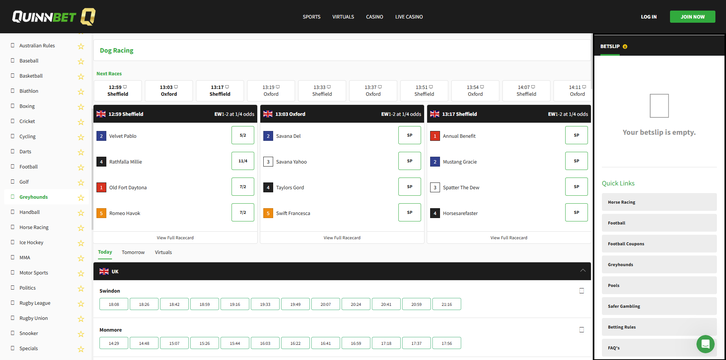Open Live Casino from the top nav
Viewport: 726px width, 360px height.
pyautogui.click(x=409, y=17)
